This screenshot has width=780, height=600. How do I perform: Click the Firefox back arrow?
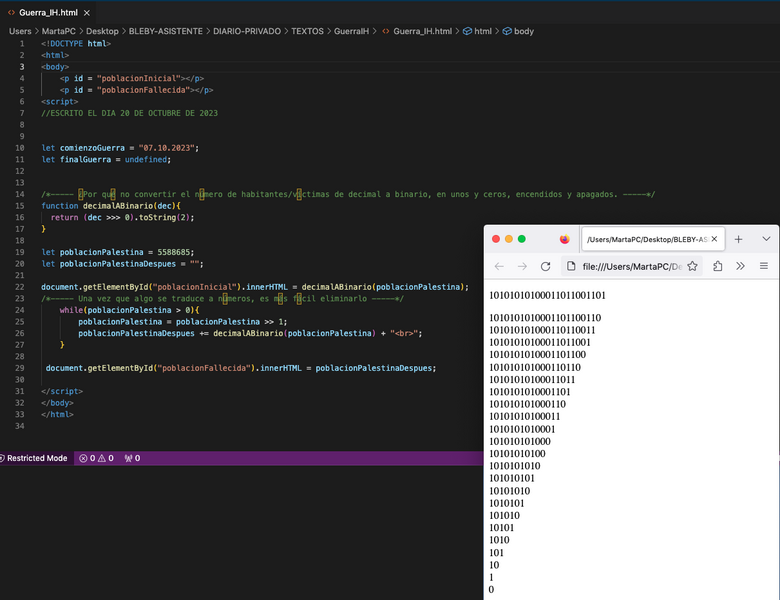(x=498, y=266)
